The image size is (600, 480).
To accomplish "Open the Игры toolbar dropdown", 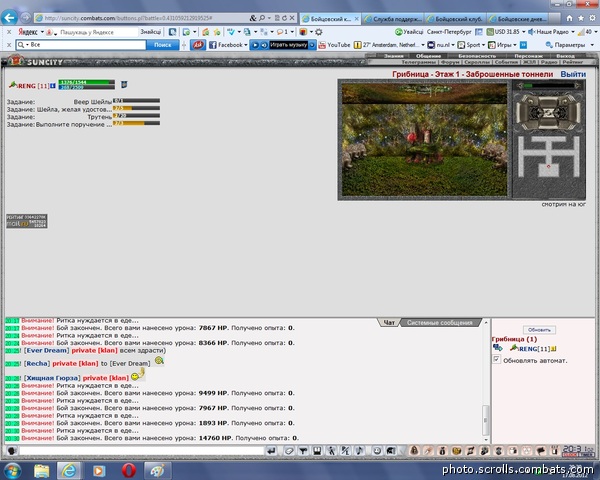I will click(515, 45).
